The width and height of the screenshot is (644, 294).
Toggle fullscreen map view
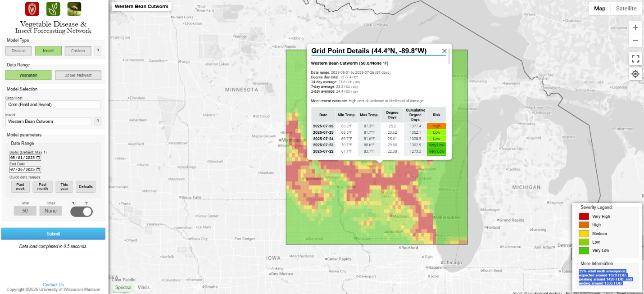[635, 59]
